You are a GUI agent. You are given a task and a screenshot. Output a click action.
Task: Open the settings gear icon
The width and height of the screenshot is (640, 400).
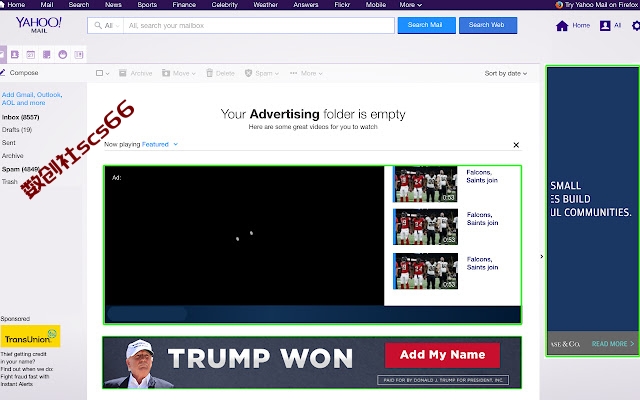pos(636,26)
